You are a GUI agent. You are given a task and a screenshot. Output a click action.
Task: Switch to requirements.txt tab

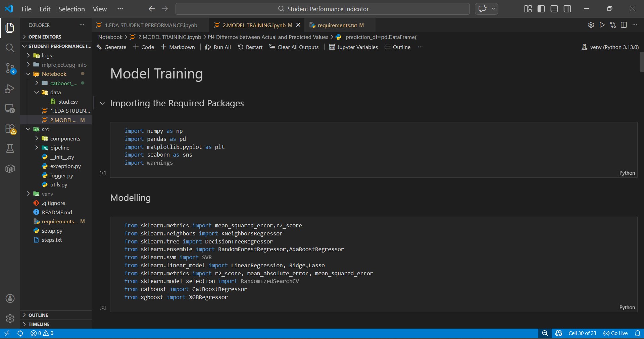[337, 25]
